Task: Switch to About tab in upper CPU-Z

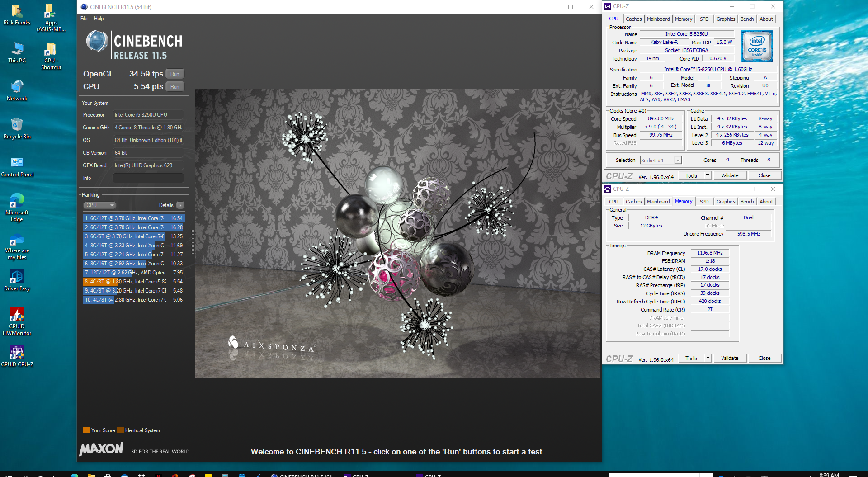Action: click(766, 19)
